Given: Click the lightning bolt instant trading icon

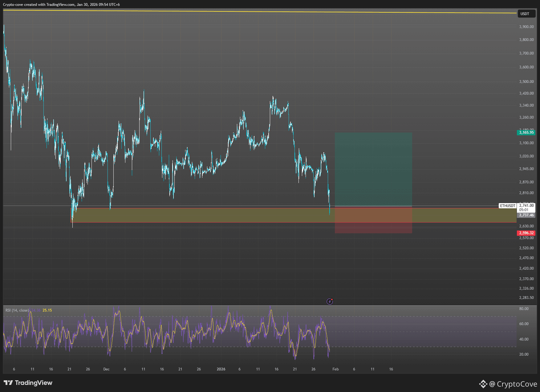Looking at the screenshot, I should [x=330, y=301].
